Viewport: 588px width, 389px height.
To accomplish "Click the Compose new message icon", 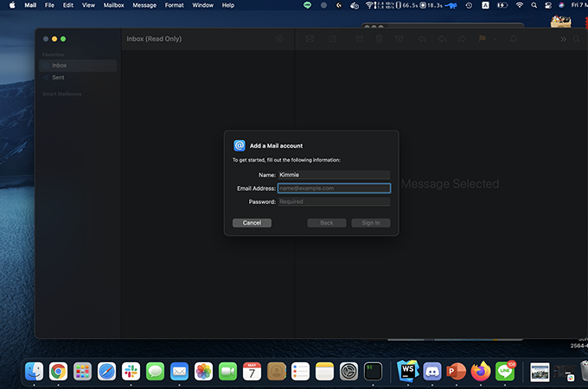I will (x=333, y=39).
